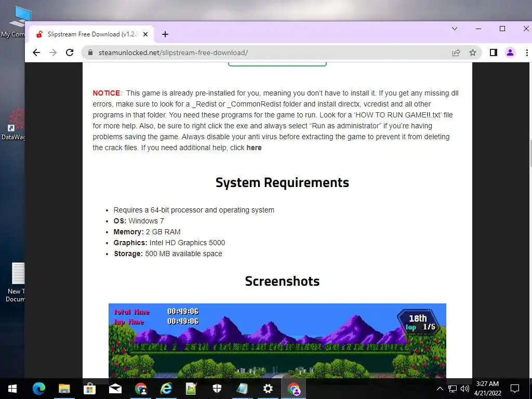532x399 pixels.
Task: Click the 'OS: Windows 7' requirement line
Action: [139, 221]
